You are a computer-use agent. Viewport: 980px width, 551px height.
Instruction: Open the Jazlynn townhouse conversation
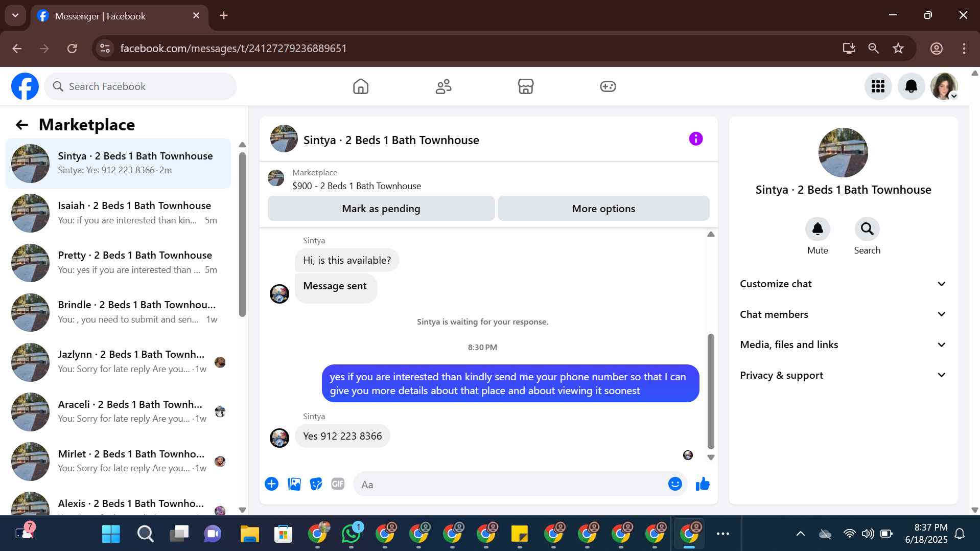tap(119, 362)
